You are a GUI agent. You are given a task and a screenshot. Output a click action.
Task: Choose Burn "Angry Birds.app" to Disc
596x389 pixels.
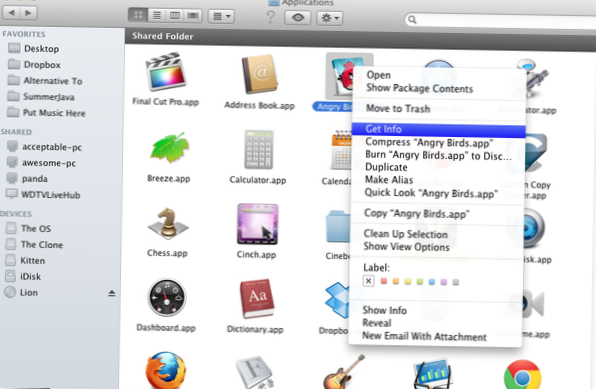pyautogui.click(x=438, y=155)
